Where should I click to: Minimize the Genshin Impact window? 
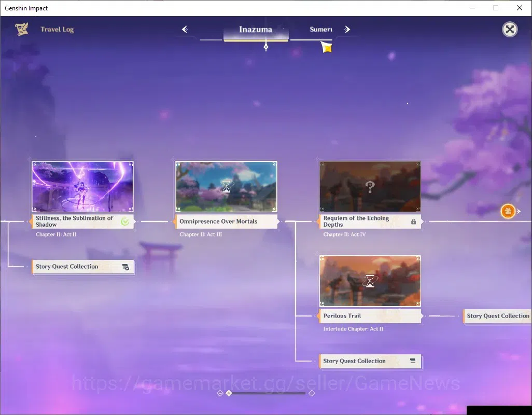[x=472, y=8]
